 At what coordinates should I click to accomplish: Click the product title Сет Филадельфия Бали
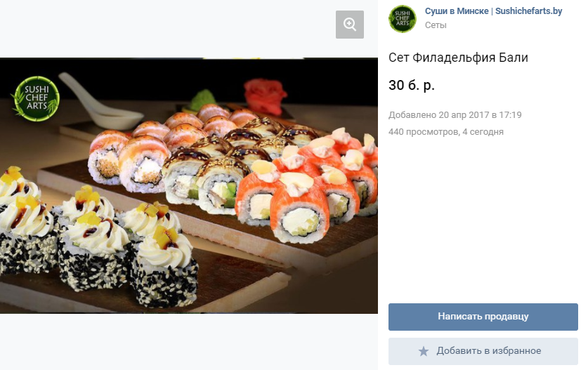[x=458, y=58]
